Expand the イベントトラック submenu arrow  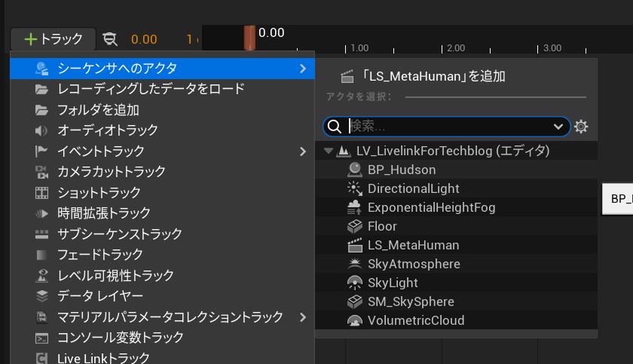[303, 151]
